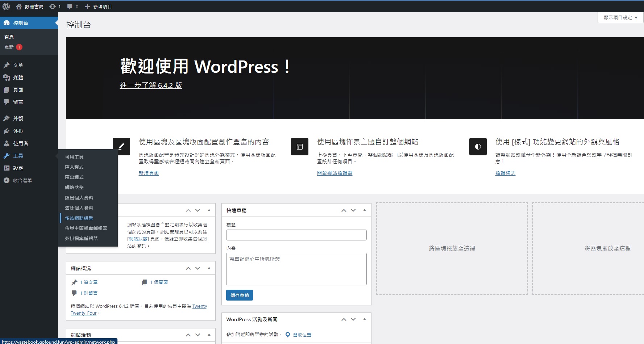The height and width of the screenshot is (344, 644).
Task: Open 外觀 (Appearance) in the sidebar
Action: [18, 118]
